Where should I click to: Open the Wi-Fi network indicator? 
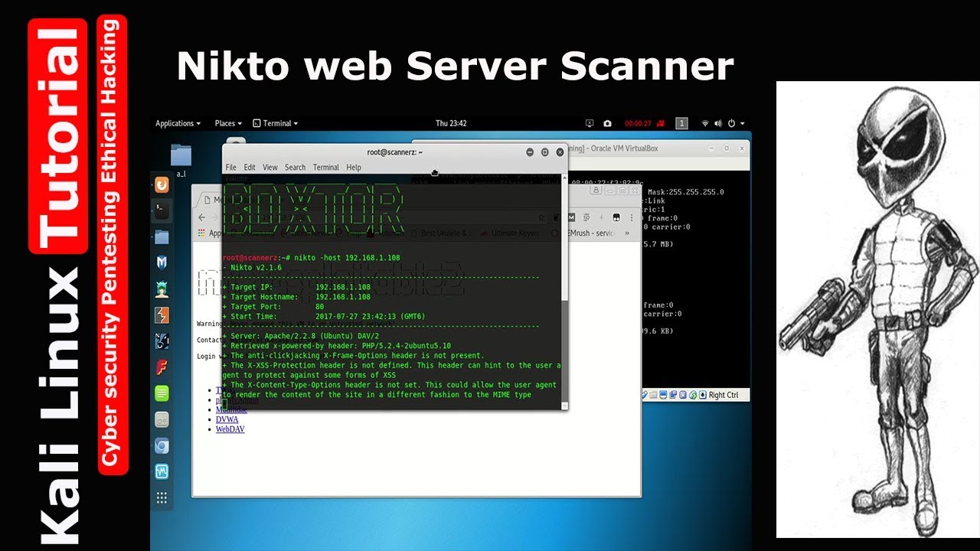pos(705,123)
